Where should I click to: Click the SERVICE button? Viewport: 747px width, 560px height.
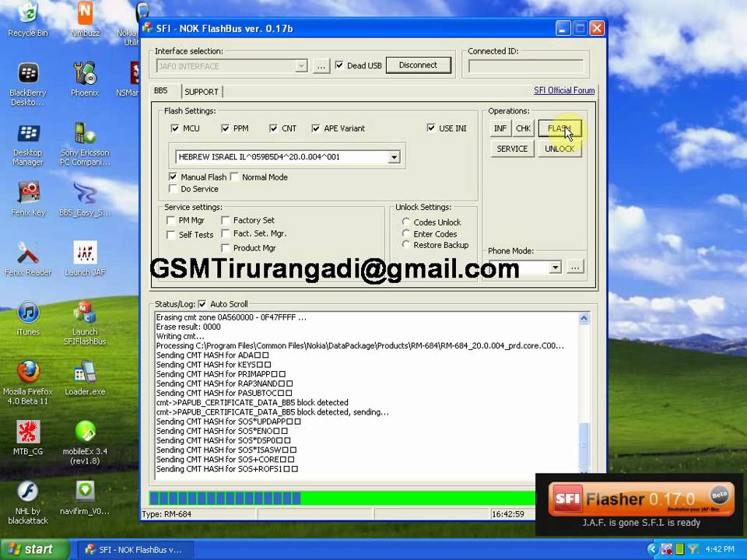tap(512, 149)
